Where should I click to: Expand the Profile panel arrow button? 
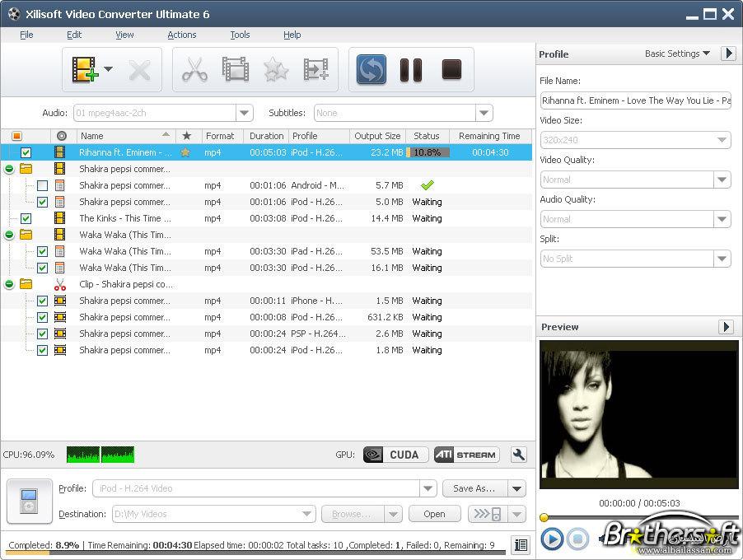tap(729, 54)
